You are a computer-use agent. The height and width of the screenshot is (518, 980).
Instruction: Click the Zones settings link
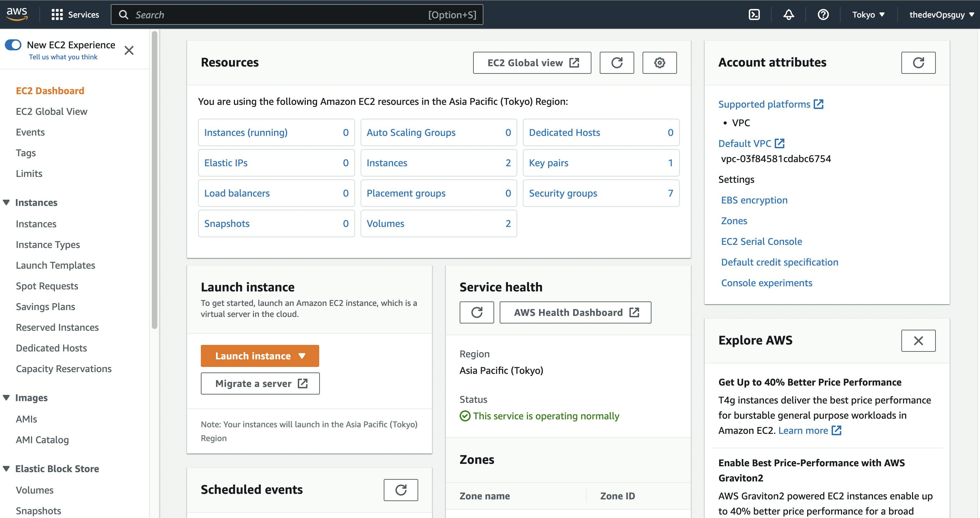pyautogui.click(x=734, y=221)
